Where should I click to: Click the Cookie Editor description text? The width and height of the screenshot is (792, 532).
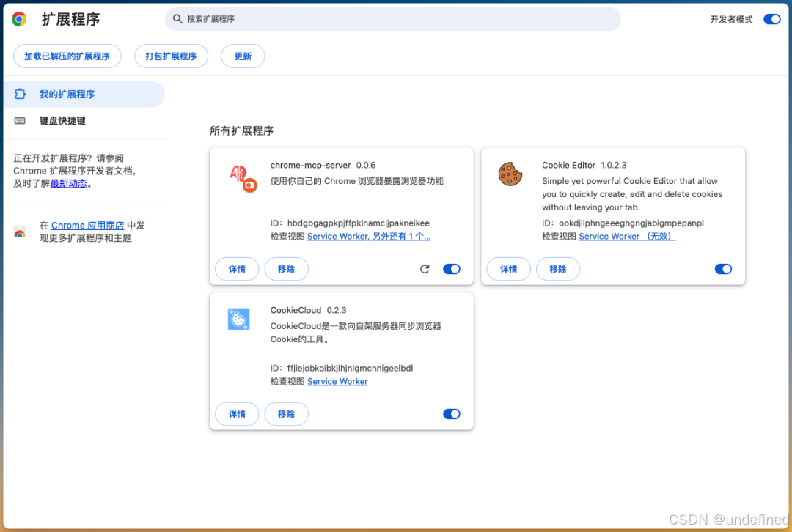632,194
